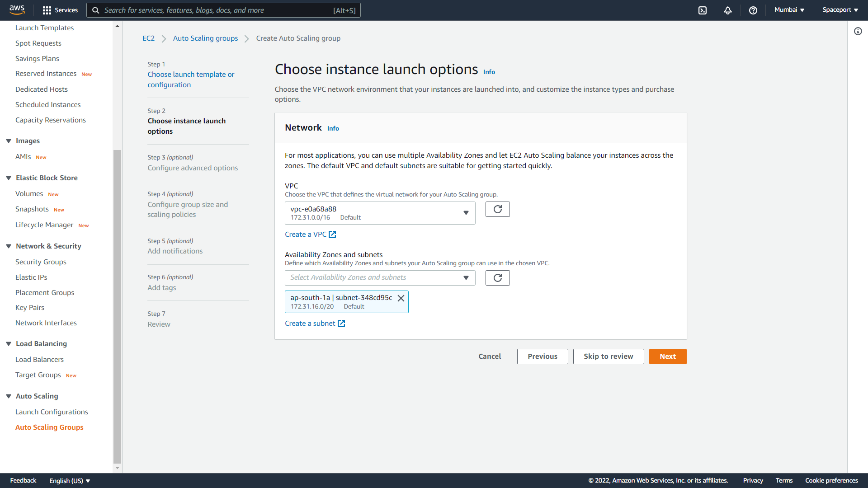The width and height of the screenshot is (868, 488).
Task: Open Dedicated Hosts in sidebar
Action: tap(41, 89)
